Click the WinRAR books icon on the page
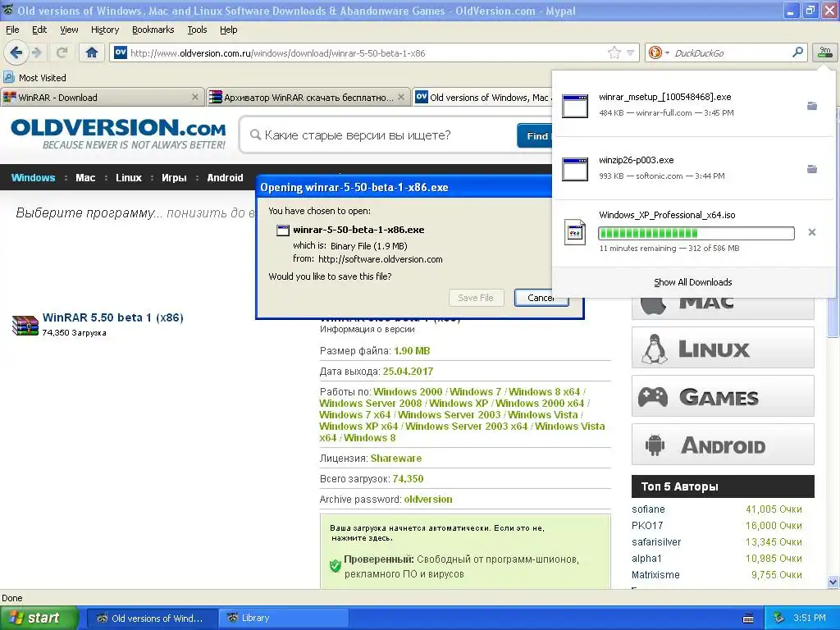 pyautogui.click(x=25, y=325)
